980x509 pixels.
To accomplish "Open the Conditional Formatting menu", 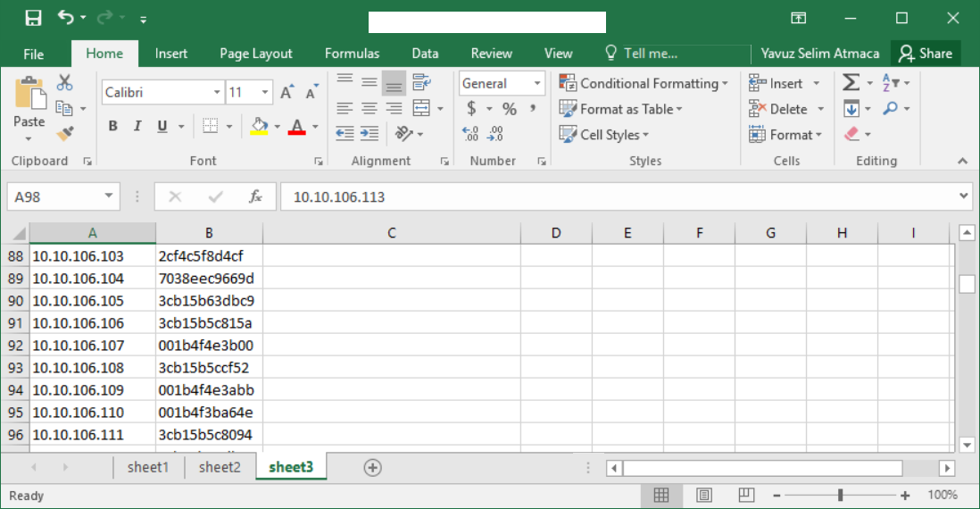I will click(x=644, y=83).
